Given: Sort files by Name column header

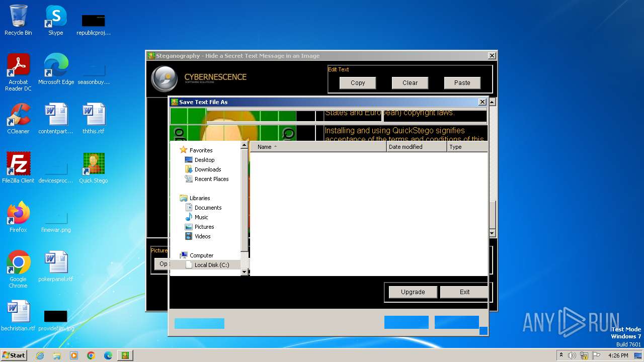Looking at the screenshot, I should pyautogui.click(x=318, y=147).
